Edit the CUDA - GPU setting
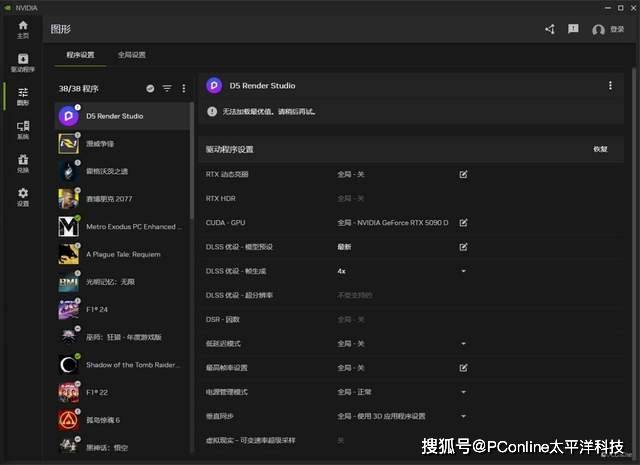This screenshot has height=465, width=640. [463, 222]
